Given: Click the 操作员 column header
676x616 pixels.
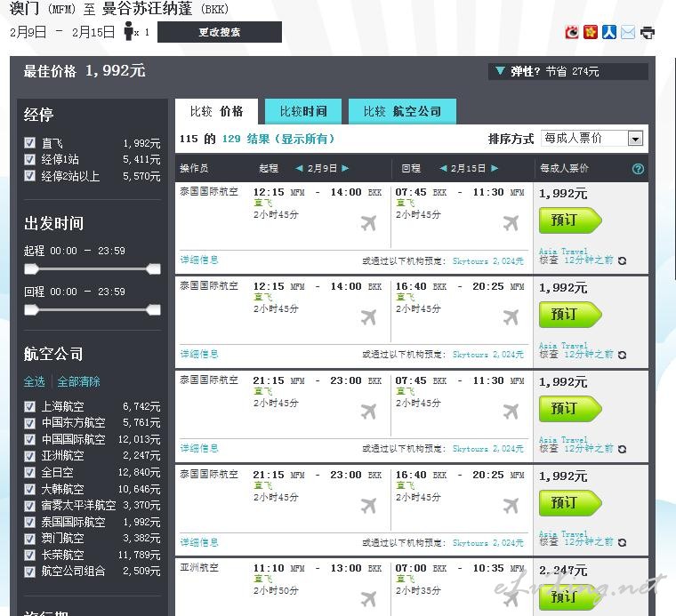Looking at the screenshot, I should [x=194, y=168].
